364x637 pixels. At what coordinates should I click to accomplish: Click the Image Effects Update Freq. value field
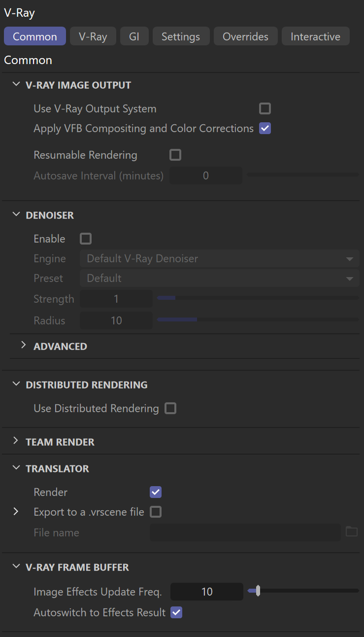pos(207,592)
